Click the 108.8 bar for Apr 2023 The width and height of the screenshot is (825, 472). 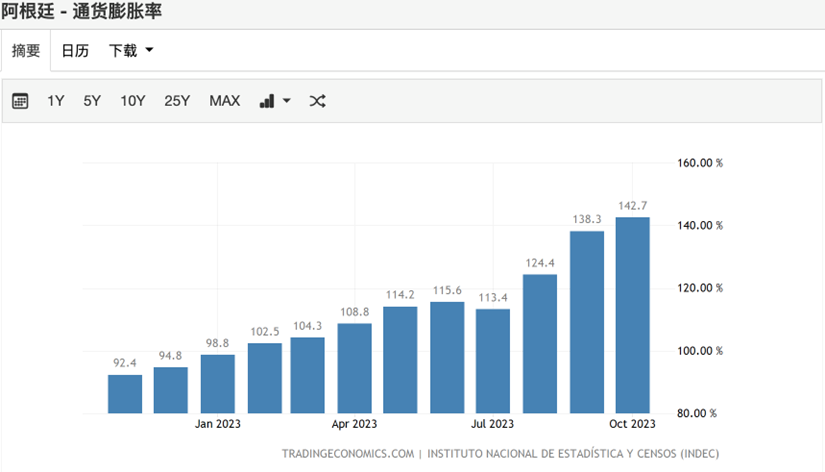355,367
